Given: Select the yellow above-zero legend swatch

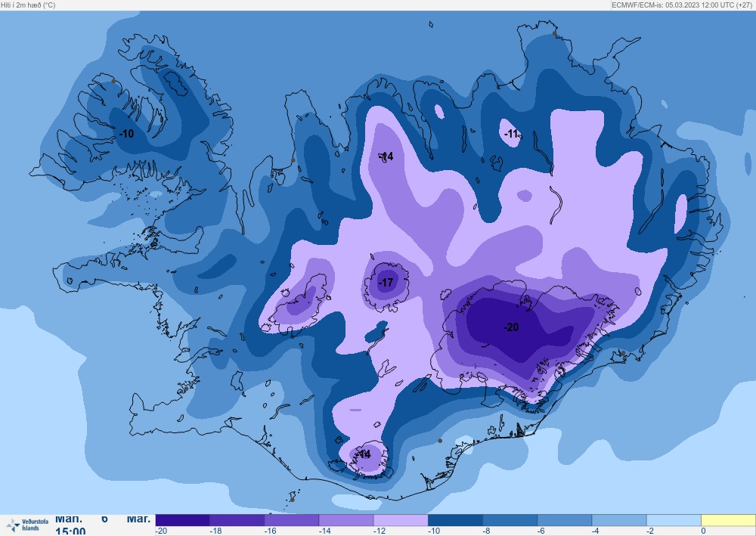Looking at the screenshot, I should click(x=728, y=520).
